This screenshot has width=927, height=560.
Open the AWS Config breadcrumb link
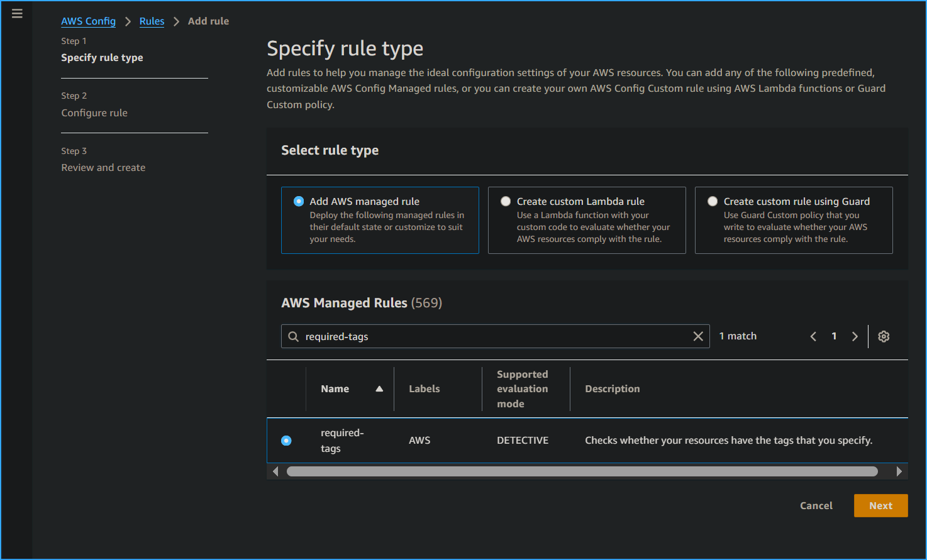[88, 21]
